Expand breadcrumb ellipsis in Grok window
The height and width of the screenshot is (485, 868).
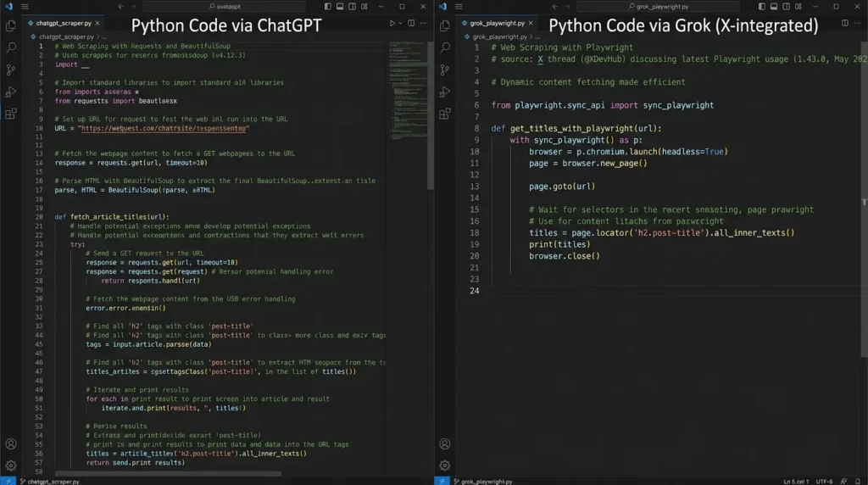[x=537, y=37]
